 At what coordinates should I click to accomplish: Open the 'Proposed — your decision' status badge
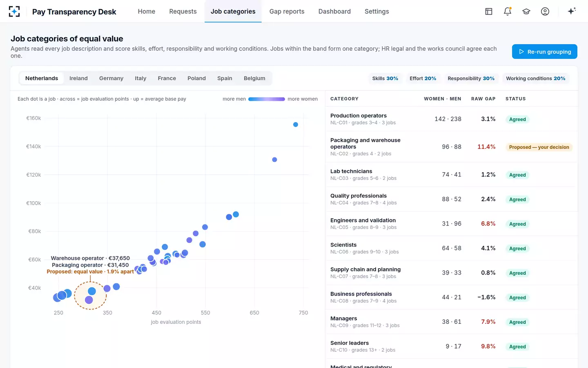click(x=539, y=147)
